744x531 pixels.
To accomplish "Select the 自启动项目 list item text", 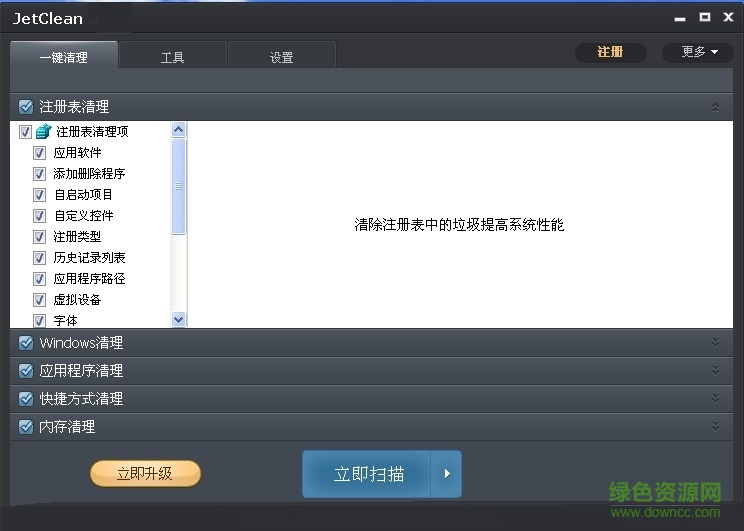I will click(x=84, y=195).
